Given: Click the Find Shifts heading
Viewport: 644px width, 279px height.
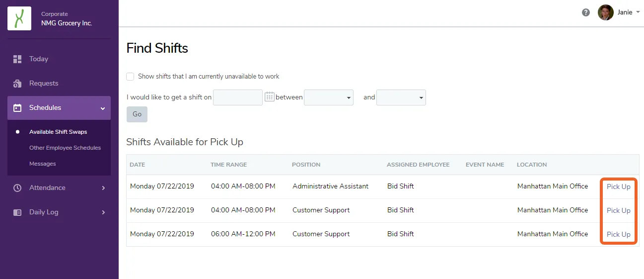Looking at the screenshot, I should (x=157, y=48).
